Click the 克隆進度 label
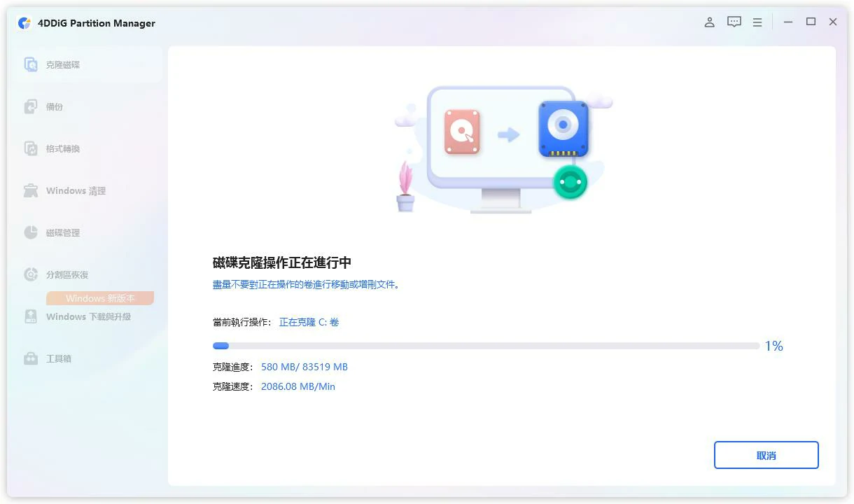Viewport: 854px width, 504px height. [x=234, y=367]
